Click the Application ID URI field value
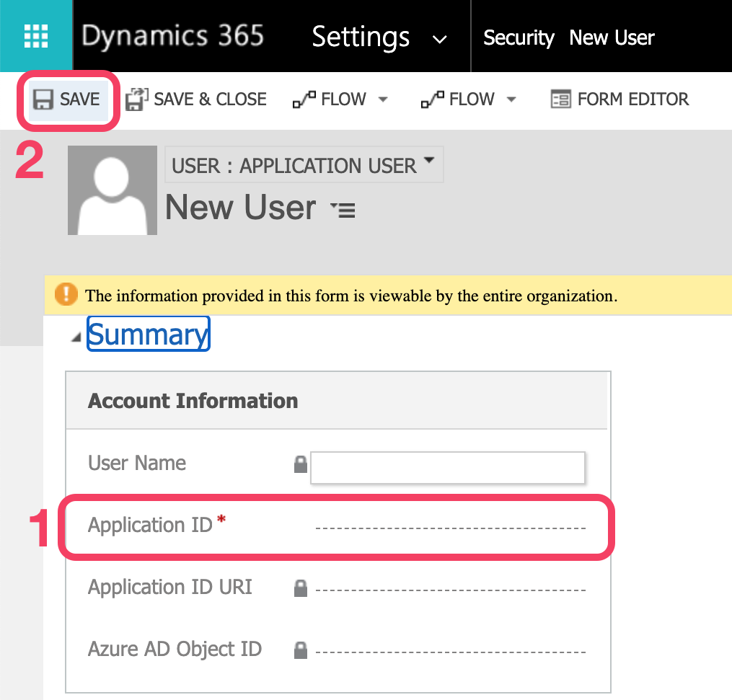The width and height of the screenshot is (732, 700). click(451, 590)
